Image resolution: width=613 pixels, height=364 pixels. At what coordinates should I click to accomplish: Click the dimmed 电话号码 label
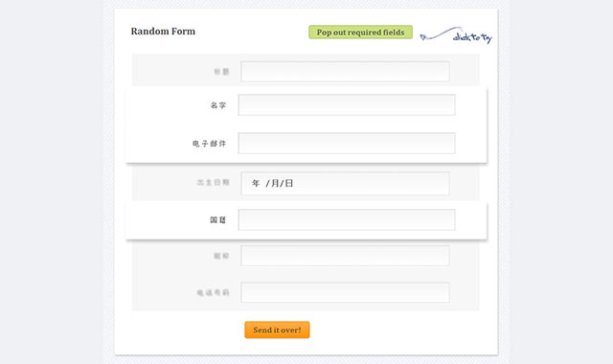point(213,292)
